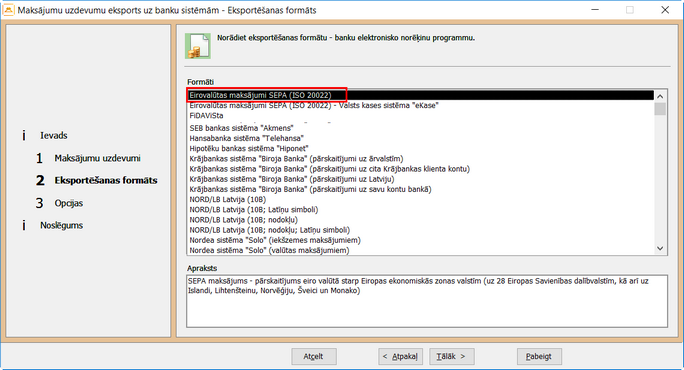Go to Opcijas step
684x370 pixels.
pos(68,203)
